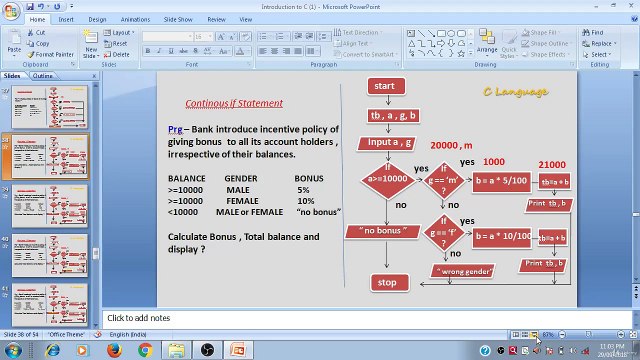Image resolution: width=640 pixels, height=360 pixels.
Task: Open Shape Outline options
Action: (546, 43)
